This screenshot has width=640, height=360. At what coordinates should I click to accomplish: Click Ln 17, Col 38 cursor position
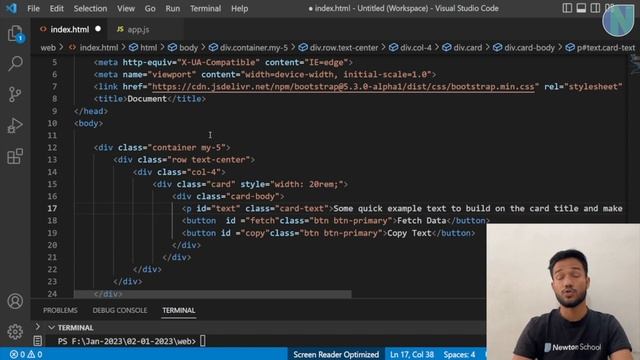coord(412,354)
